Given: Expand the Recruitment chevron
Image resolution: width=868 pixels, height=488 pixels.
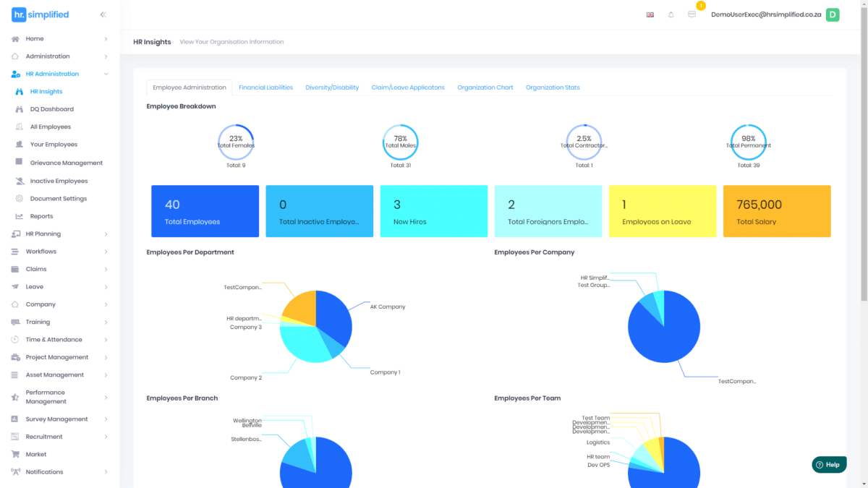Looking at the screenshot, I should 106,437.
